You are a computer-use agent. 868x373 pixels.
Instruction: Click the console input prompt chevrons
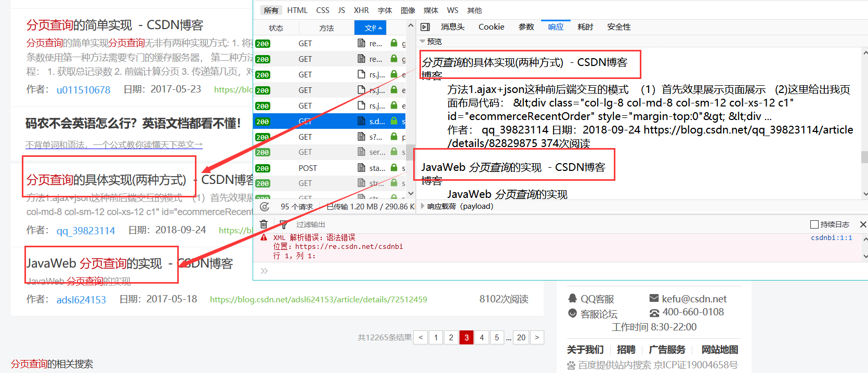tap(264, 271)
